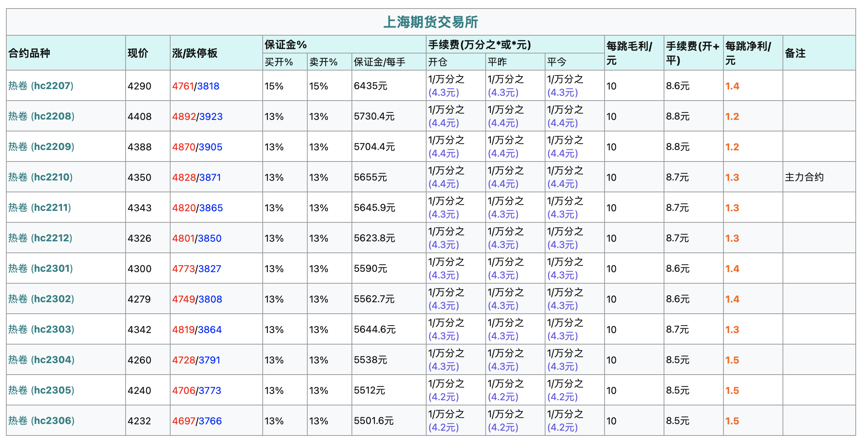Open the 热卷 (hc2306) contract link
This screenshot has height=447, width=868.
(41, 421)
